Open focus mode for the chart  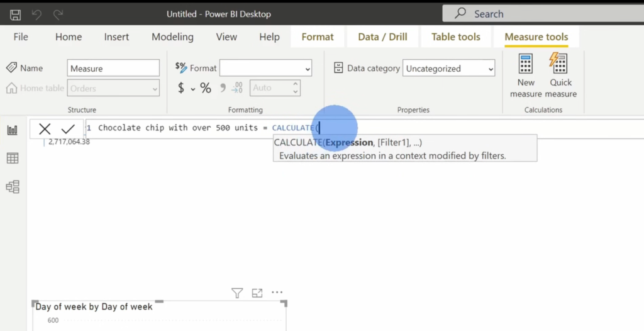coord(257,293)
